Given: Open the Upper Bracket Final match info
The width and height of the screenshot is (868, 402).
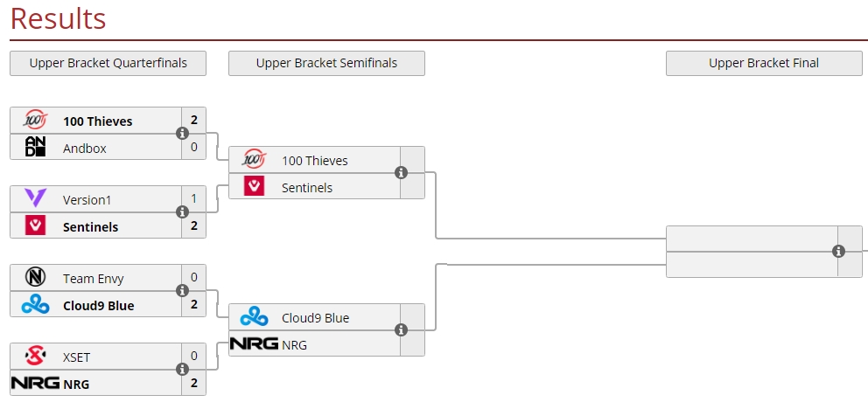Looking at the screenshot, I should point(838,252).
